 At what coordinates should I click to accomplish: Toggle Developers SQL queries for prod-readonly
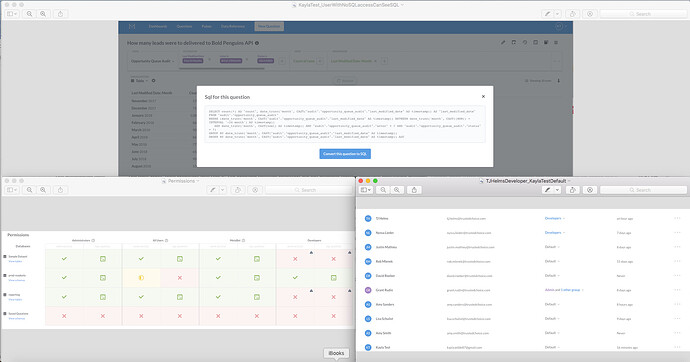(334, 278)
